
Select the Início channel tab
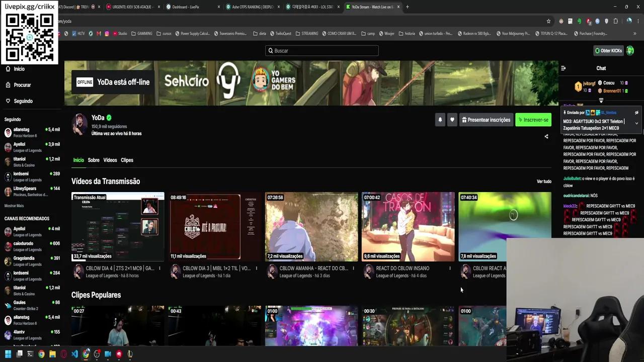tap(78, 160)
